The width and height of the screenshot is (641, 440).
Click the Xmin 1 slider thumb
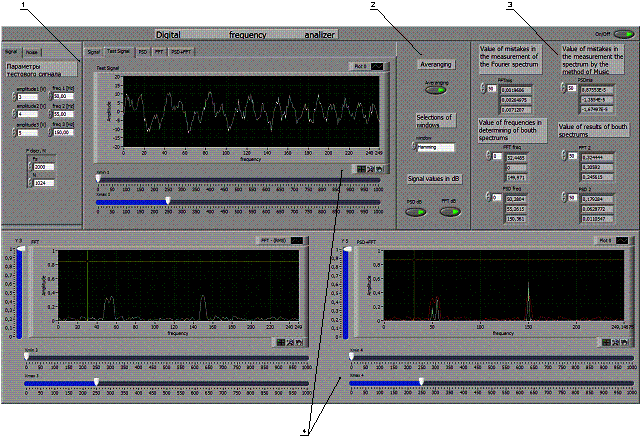(x=98, y=179)
